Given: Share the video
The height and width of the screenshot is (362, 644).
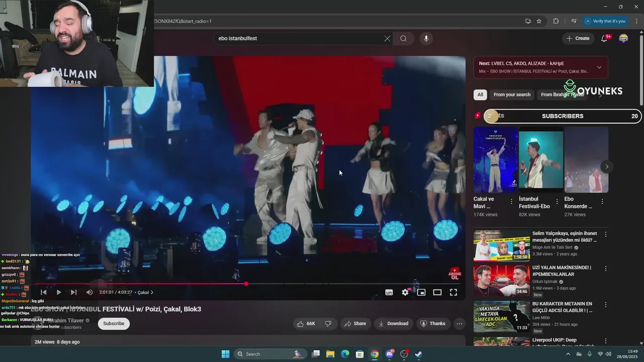Looking at the screenshot, I should (355, 323).
